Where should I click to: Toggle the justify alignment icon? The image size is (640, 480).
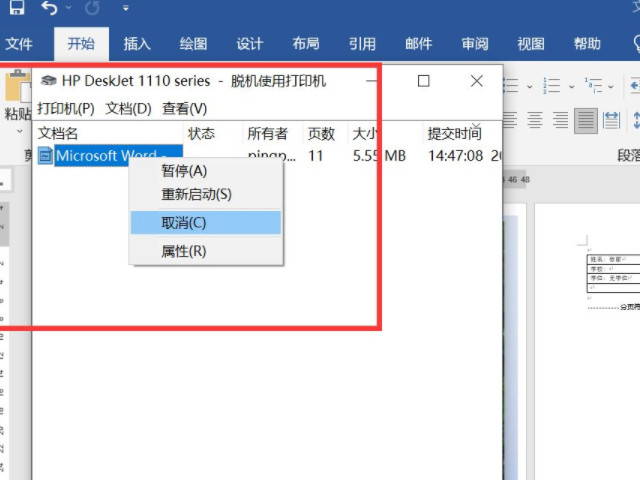[x=586, y=121]
